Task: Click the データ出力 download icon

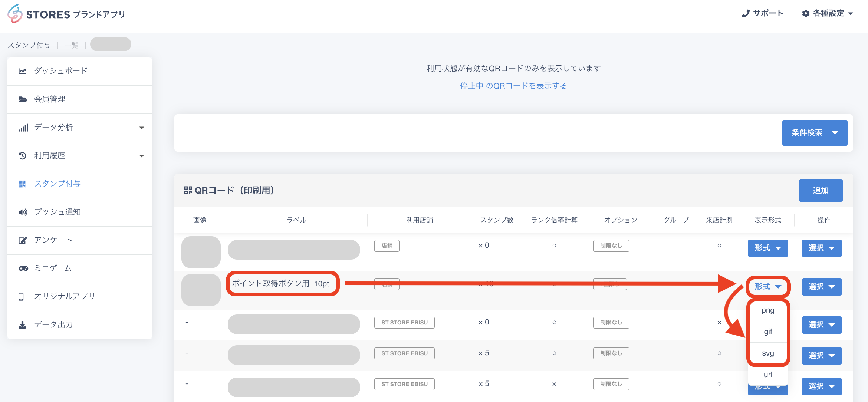Action: (x=22, y=325)
